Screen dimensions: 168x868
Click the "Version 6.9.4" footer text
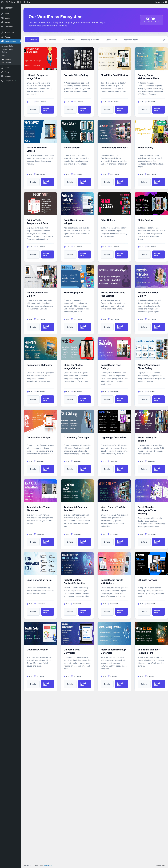[161, 865]
